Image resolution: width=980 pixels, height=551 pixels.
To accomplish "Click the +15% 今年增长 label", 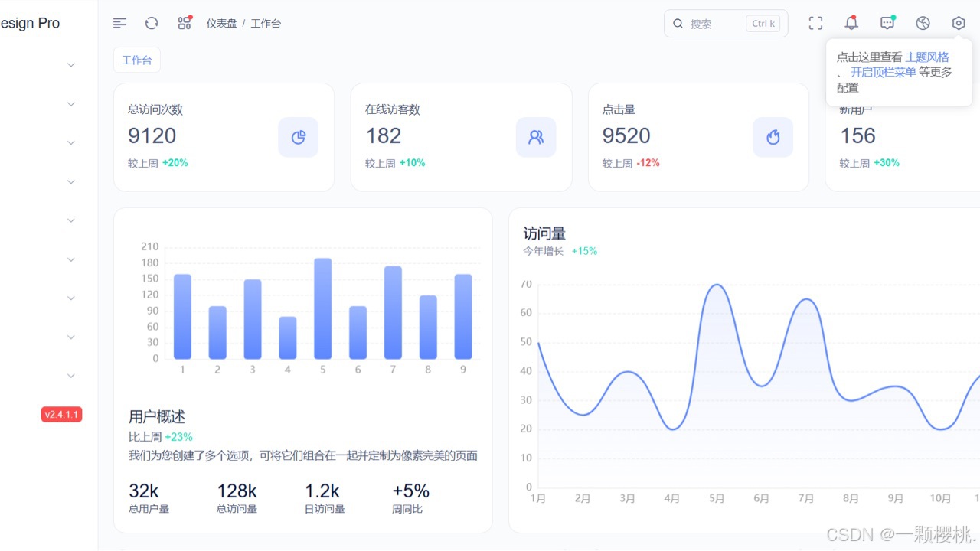I will 584,251.
